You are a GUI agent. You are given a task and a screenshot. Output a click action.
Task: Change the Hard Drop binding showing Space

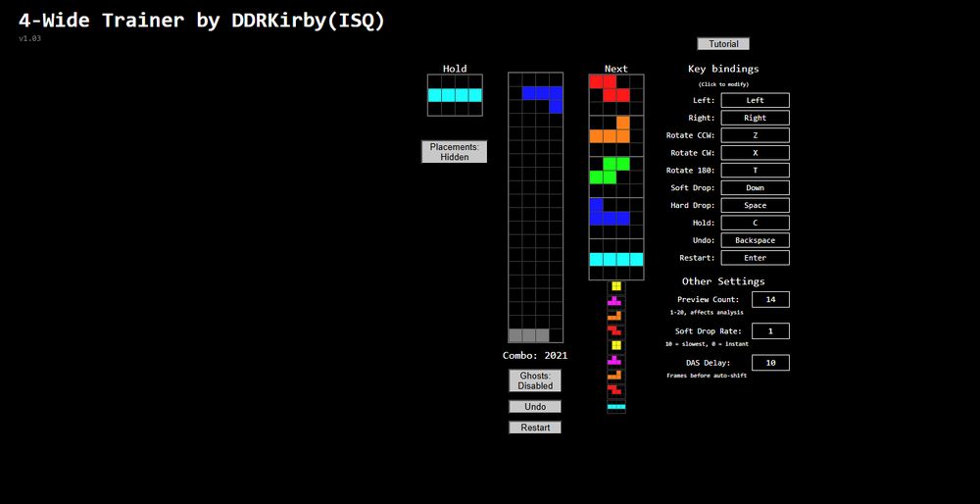coord(755,205)
